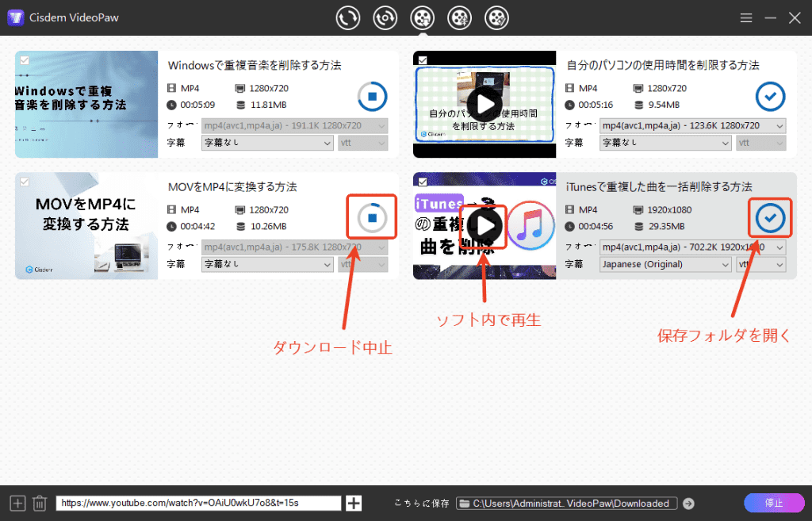Toggle checkbox on iTunes video item
Viewport: 812px width, 521px height.
tap(423, 182)
